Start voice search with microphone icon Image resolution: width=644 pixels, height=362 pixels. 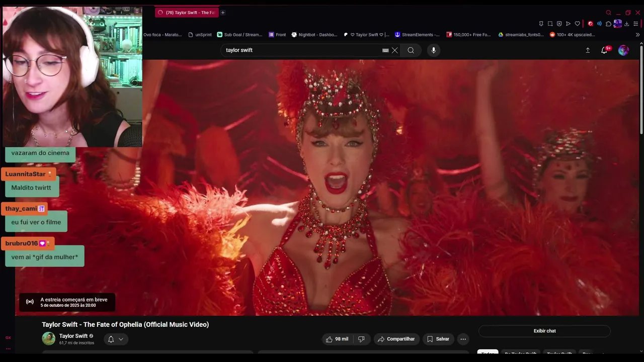[x=434, y=50]
